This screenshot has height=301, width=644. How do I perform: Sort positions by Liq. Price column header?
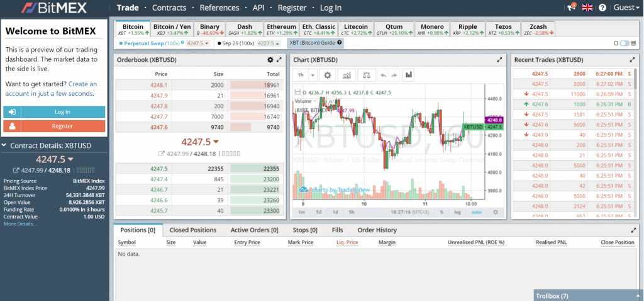[x=347, y=242]
